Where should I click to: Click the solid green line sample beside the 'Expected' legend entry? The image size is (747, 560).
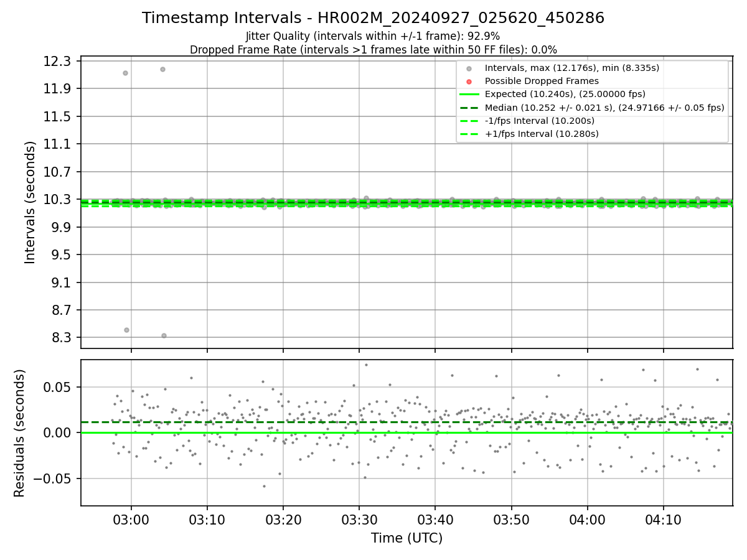469,95
